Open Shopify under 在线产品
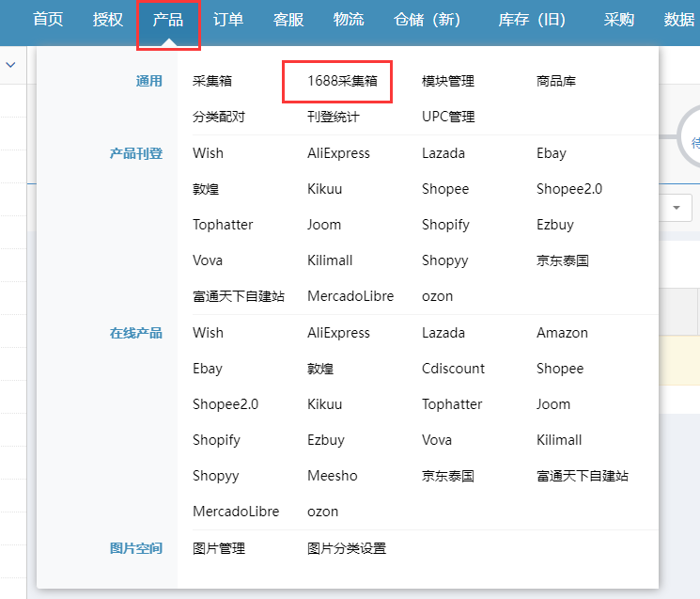700x599 pixels. point(216,440)
